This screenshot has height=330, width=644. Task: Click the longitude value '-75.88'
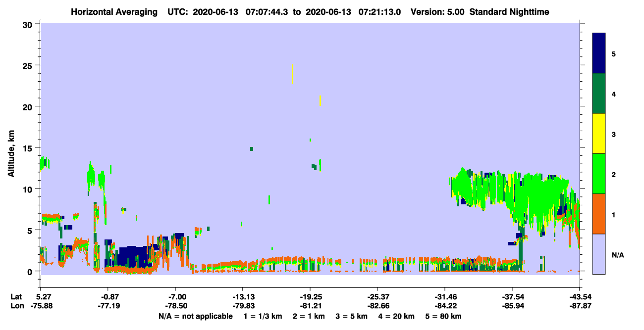[x=41, y=306]
